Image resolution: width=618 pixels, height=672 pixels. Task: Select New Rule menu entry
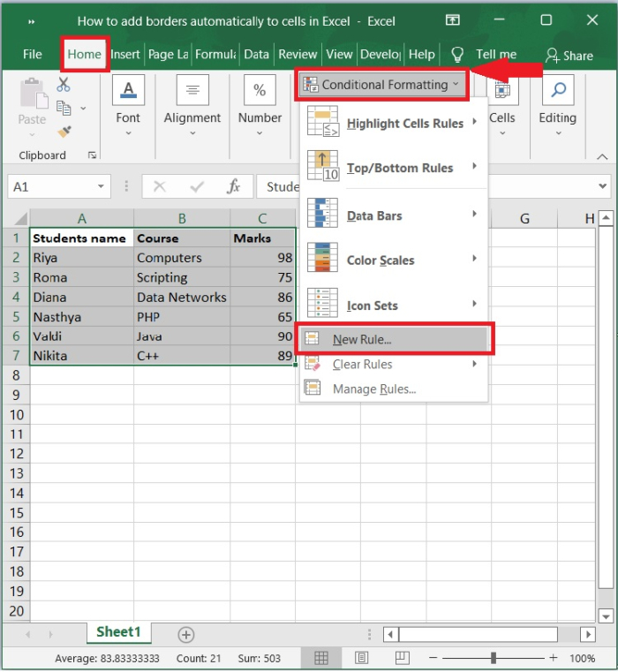point(394,339)
